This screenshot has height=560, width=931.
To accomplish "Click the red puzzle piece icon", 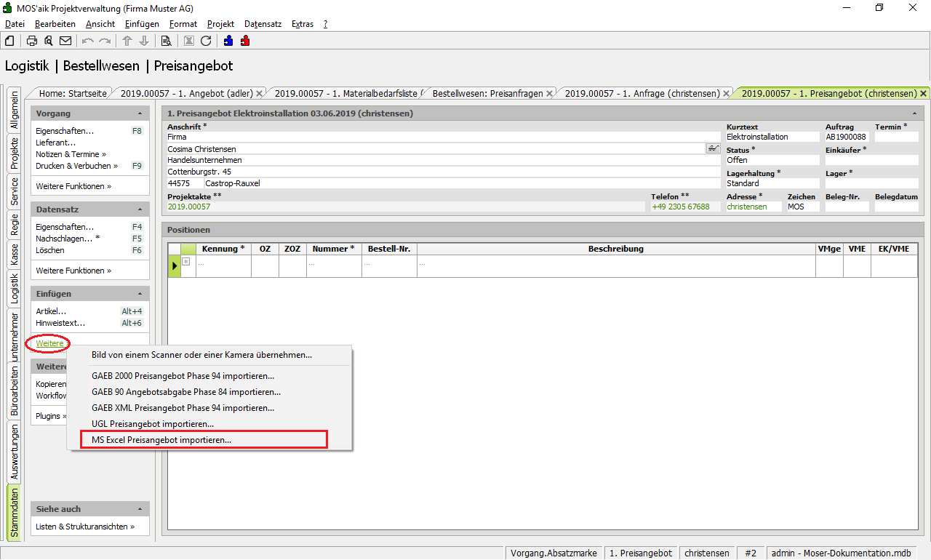I will pos(245,41).
